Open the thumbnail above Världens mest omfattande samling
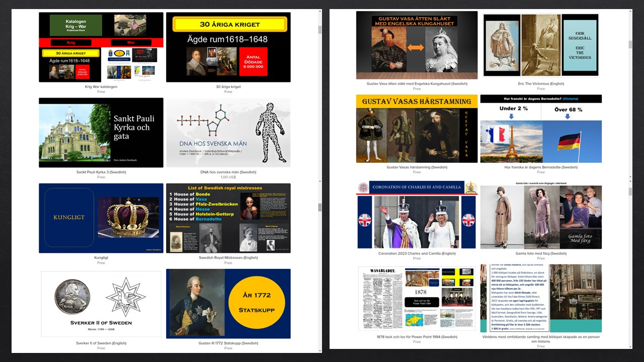 [x=541, y=299]
